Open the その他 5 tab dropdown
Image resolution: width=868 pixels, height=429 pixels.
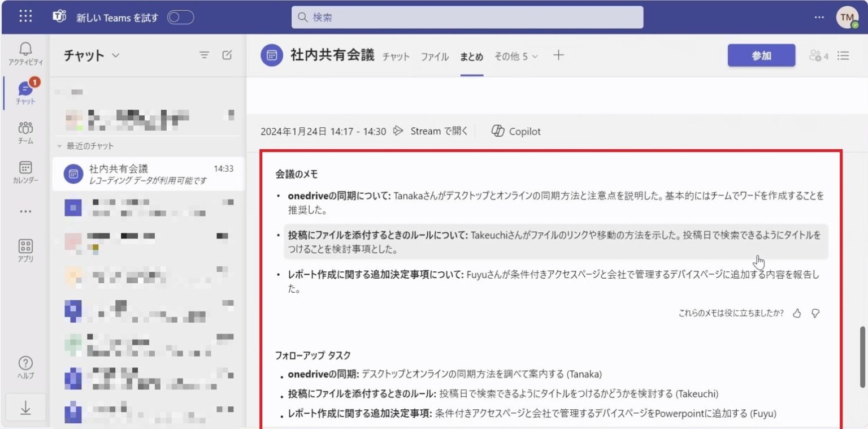click(515, 56)
